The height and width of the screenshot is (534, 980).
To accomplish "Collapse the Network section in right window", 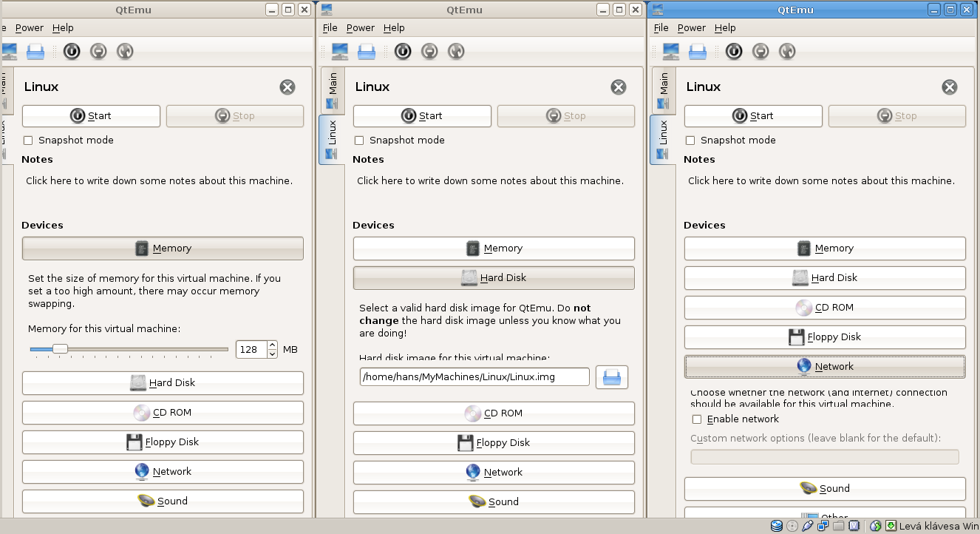I will (825, 367).
